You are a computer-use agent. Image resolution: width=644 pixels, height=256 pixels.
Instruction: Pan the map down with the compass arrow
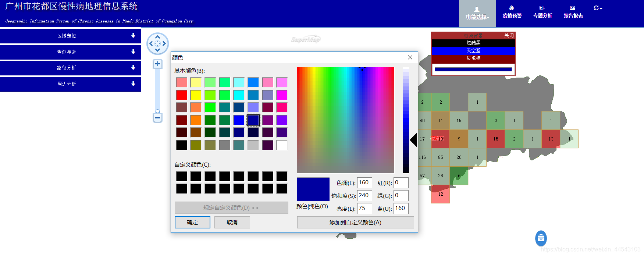click(157, 50)
